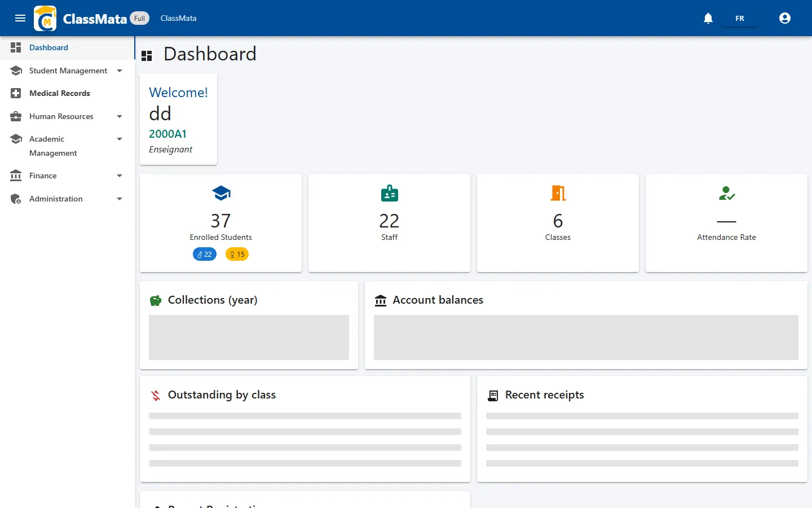Click the Student Management graduation cap icon
Viewport: 812px width, 508px height.
[x=16, y=71]
